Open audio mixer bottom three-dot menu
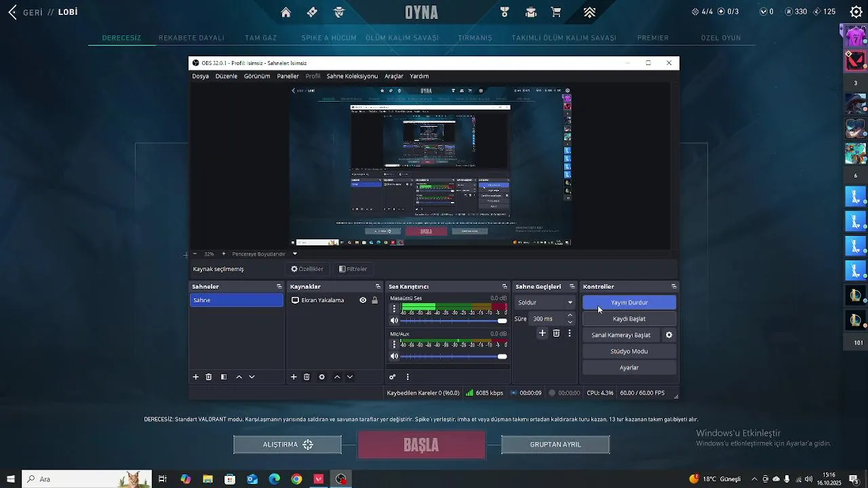This screenshot has width=868, height=488. coord(408,377)
